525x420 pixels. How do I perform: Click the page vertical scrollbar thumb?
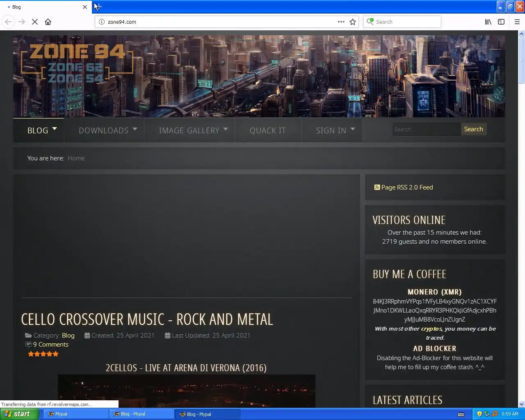click(522, 61)
